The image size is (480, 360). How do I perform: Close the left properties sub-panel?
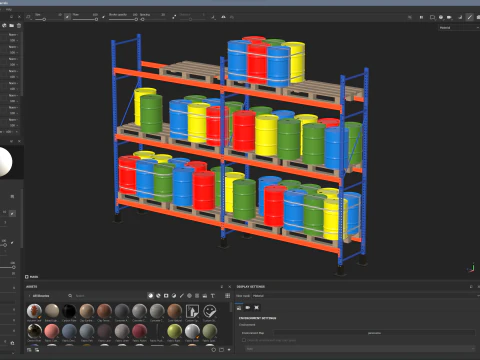pyautogui.click(x=19, y=141)
